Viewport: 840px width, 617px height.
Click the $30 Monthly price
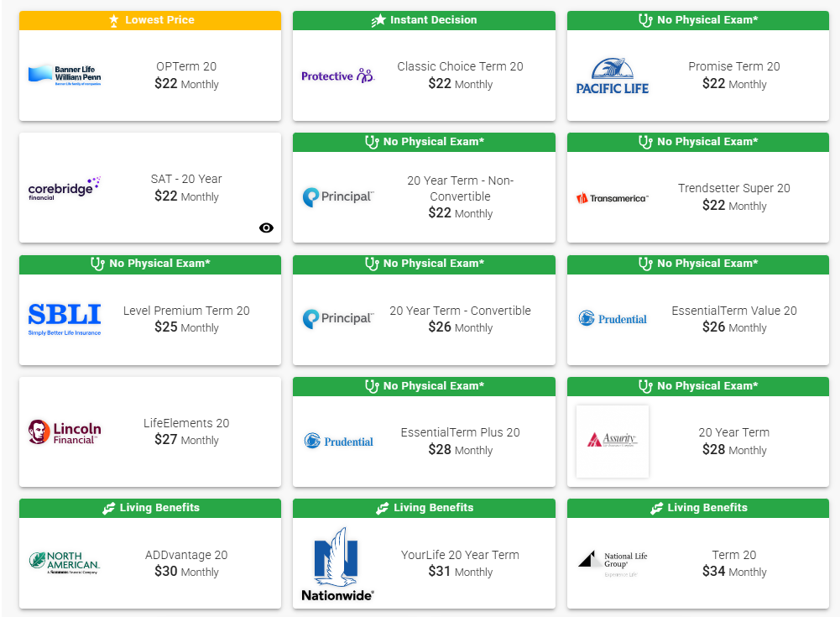pyautogui.click(x=186, y=572)
